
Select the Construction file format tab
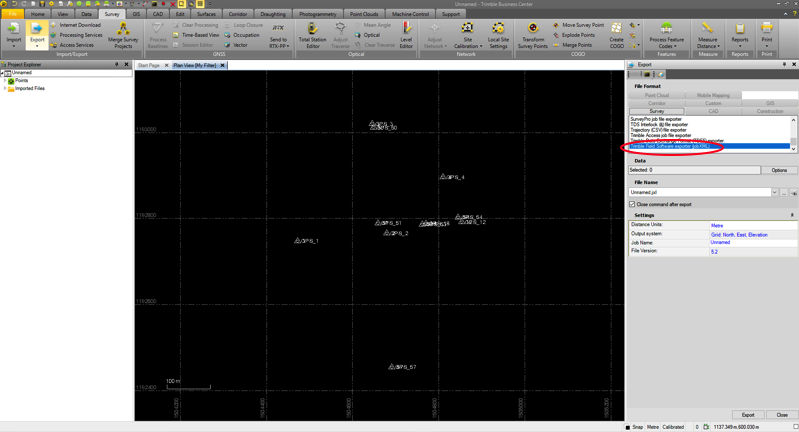[x=769, y=111]
